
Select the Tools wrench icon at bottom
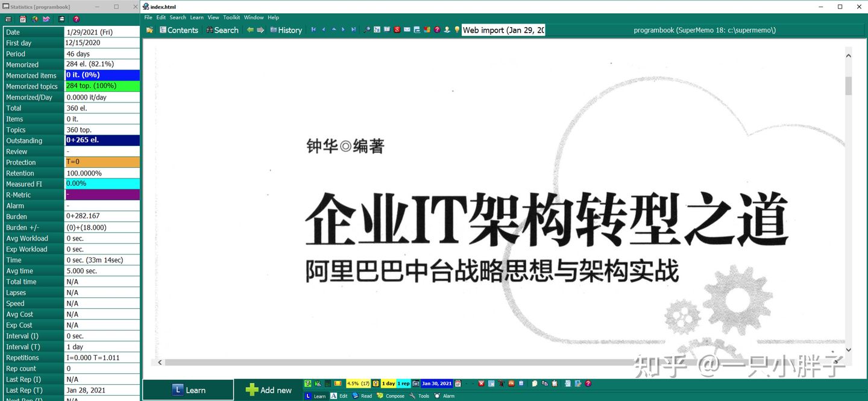[x=413, y=396]
